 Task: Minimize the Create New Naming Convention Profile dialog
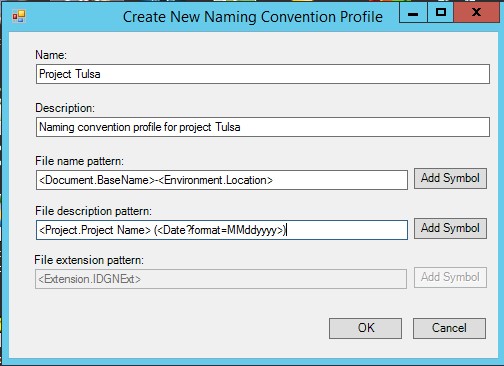pos(413,13)
